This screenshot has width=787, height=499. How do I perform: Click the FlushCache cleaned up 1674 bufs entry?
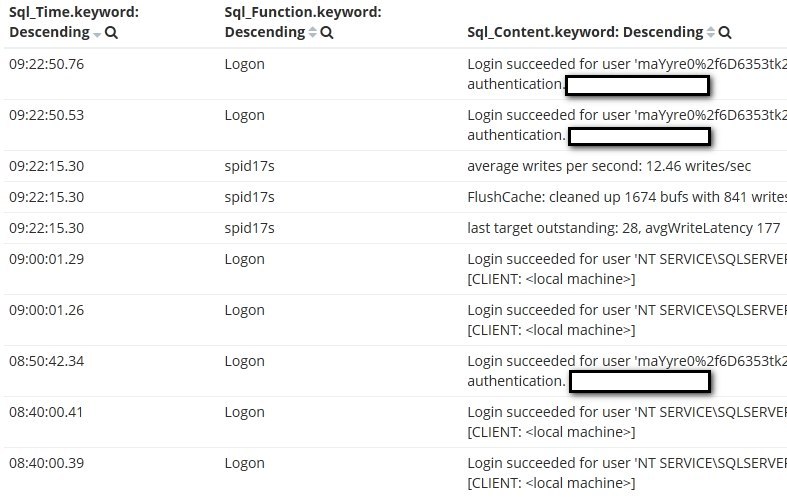point(627,197)
